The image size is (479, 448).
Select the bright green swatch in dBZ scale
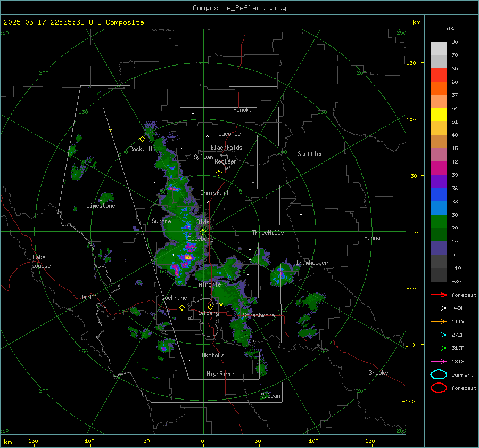tap(439, 222)
